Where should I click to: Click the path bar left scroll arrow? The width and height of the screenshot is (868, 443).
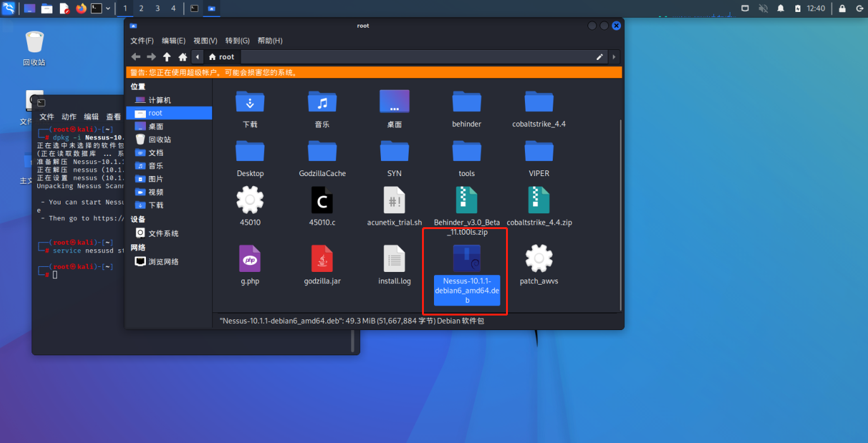198,57
